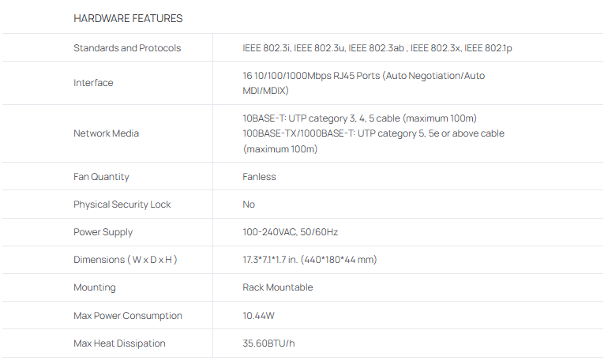
Task: Click the Rack Mountable value
Action: pyautogui.click(x=277, y=287)
